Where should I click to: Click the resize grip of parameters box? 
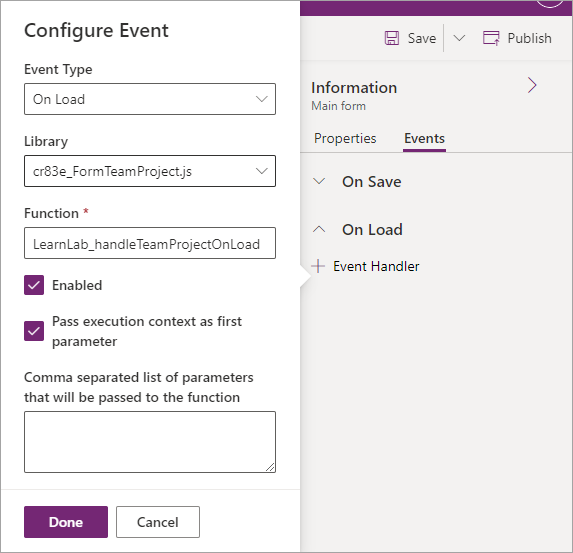click(x=270, y=467)
